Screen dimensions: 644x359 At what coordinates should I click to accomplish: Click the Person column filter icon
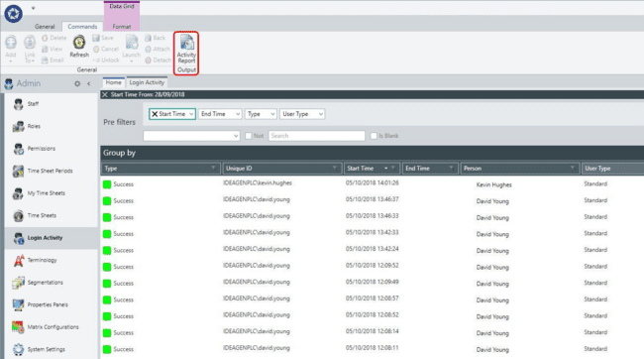pyautogui.click(x=573, y=169)
